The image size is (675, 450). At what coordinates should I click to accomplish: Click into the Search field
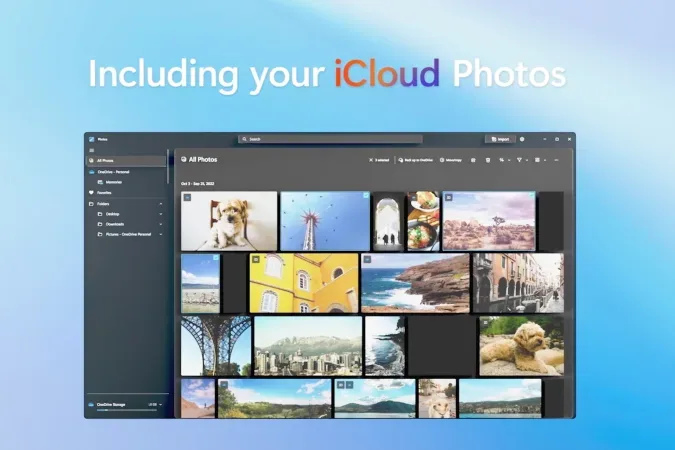click(330, 139)
